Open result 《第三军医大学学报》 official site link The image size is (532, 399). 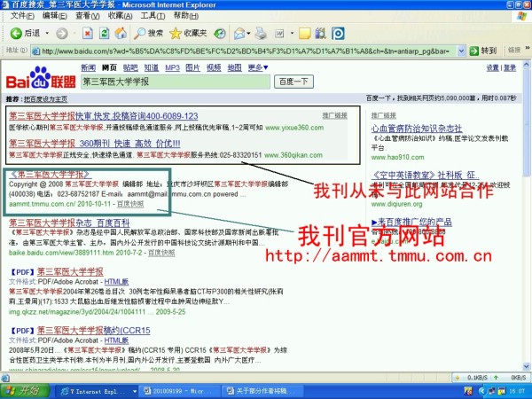tap(50, 175)
